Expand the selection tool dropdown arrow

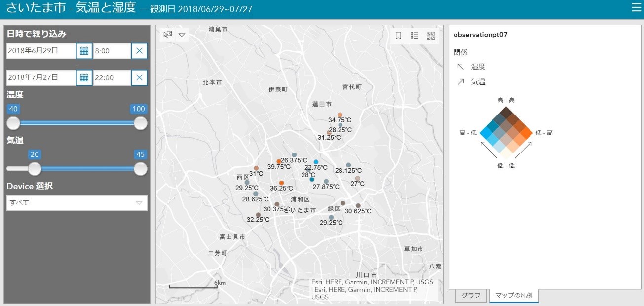[182, 35]
